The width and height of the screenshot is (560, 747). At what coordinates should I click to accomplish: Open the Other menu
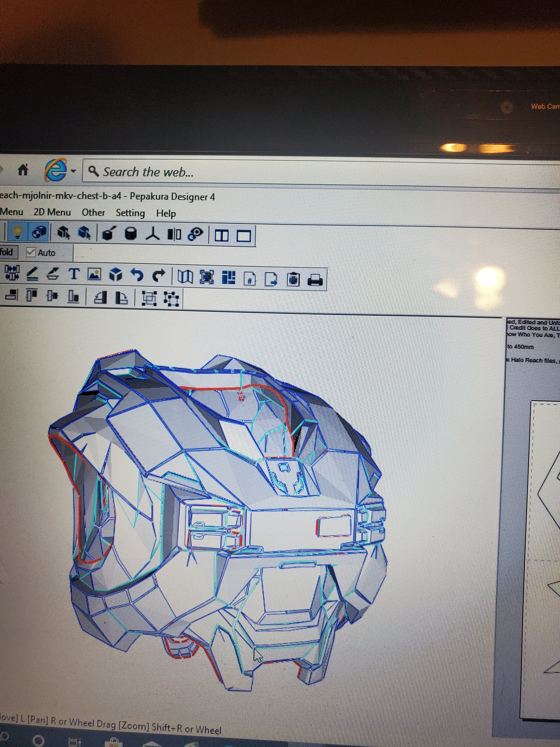point(93,213)
